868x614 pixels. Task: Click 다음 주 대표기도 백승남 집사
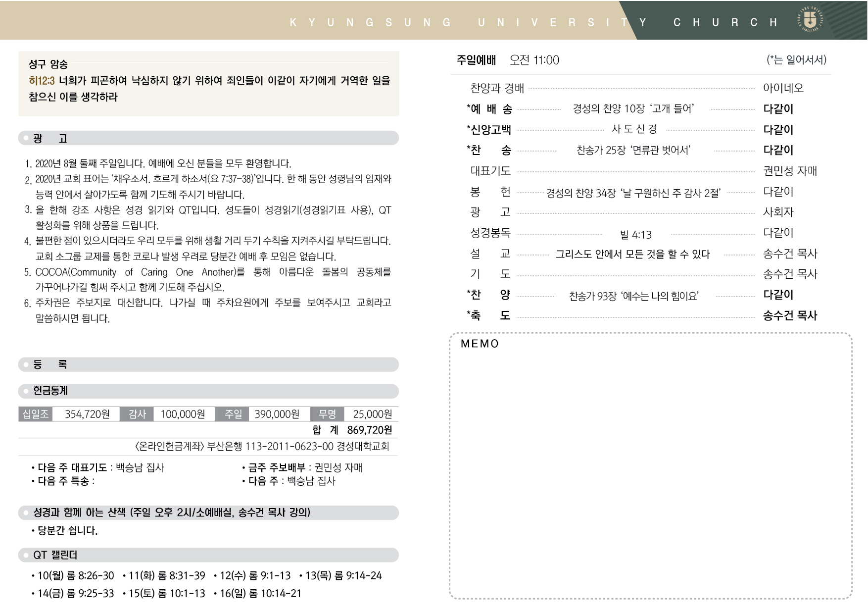click(97, 467)
